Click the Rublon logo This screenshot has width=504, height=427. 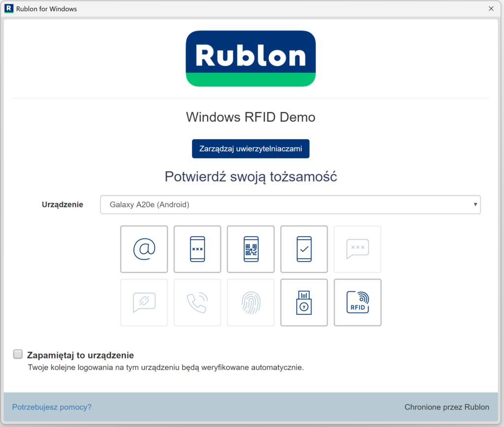[x=251, y=59]
